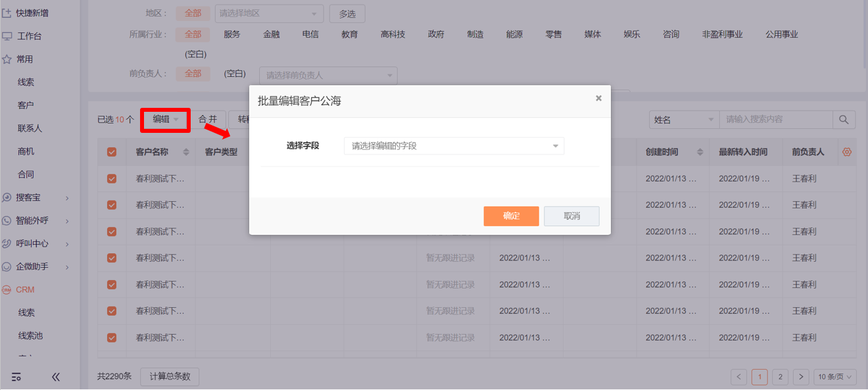Open the 选择字段 field dropdown
The image size is (868, 390).
click(x=454, y=146)
